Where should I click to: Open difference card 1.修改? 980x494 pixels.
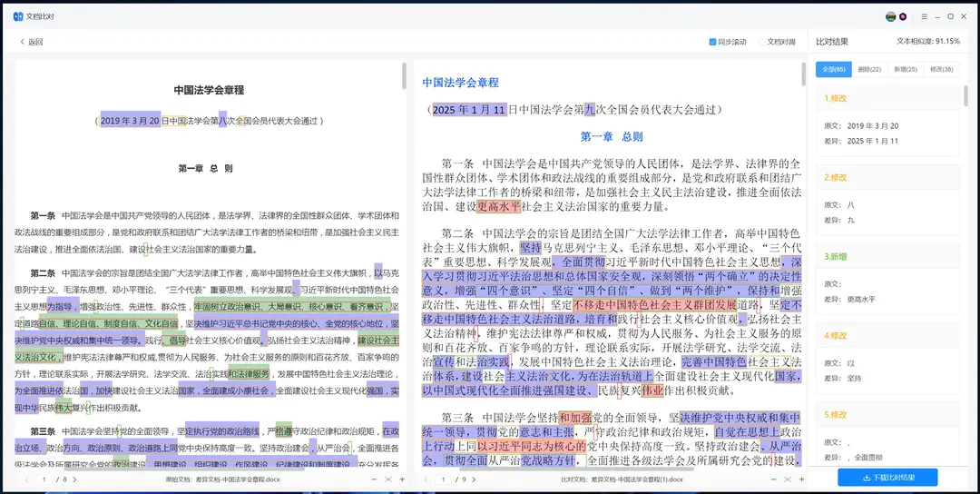pyautogui.click(x=887, y=121)
